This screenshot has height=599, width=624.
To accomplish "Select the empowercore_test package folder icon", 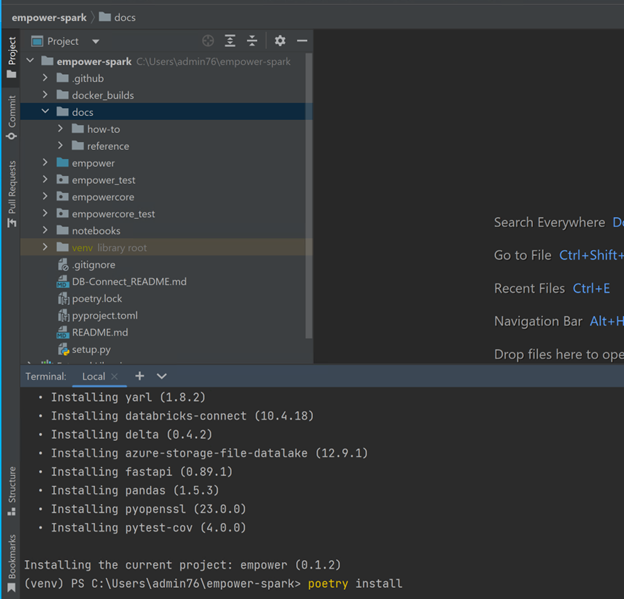I will tap(62, 213).
